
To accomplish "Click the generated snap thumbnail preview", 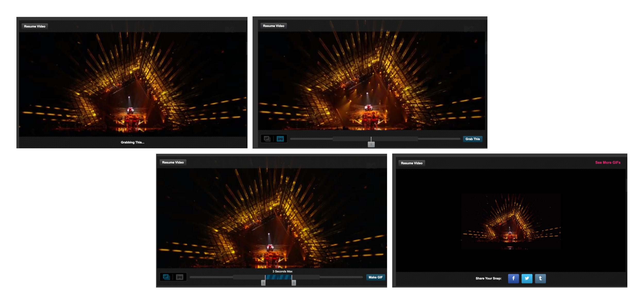I will [511, 221].
